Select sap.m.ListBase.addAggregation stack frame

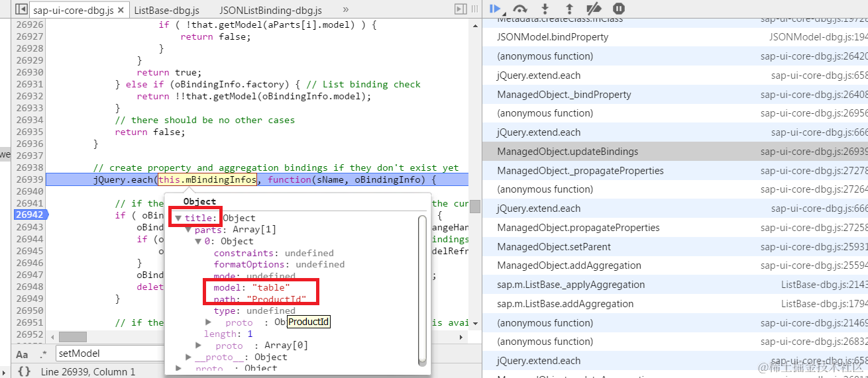[x=675, y=304]
